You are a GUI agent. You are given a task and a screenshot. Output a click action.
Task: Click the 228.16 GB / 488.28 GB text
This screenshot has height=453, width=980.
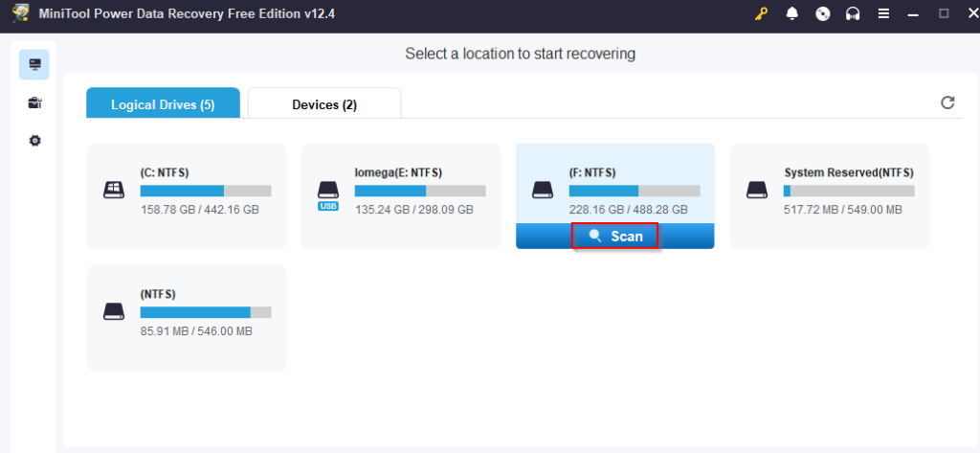coord(629,210)
